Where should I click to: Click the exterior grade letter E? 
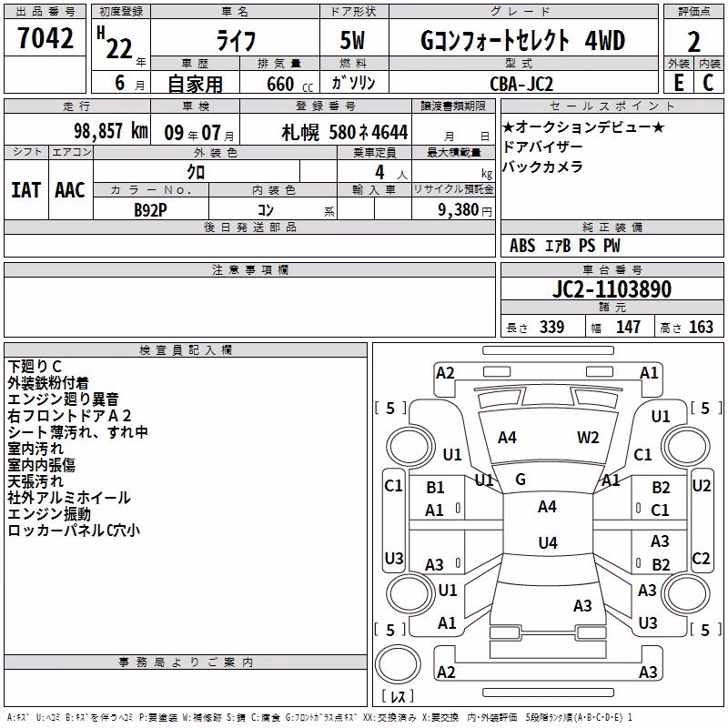click(678, 83)
